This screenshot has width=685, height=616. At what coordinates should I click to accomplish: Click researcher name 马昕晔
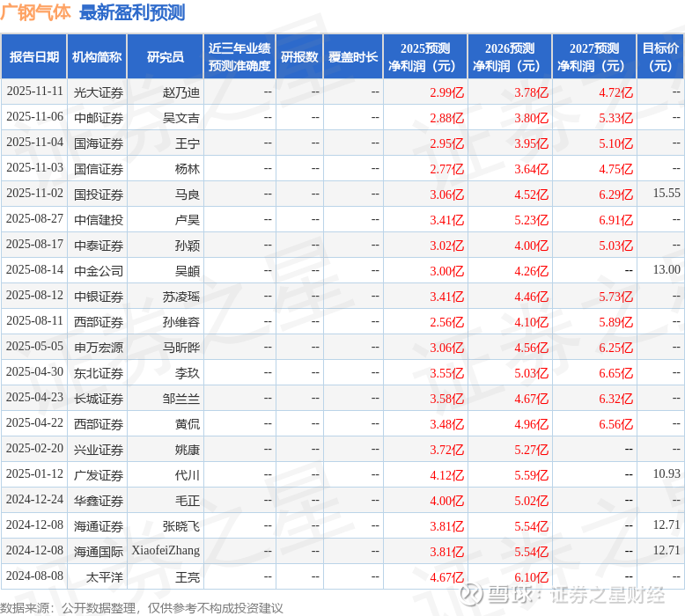coord(180,348)
